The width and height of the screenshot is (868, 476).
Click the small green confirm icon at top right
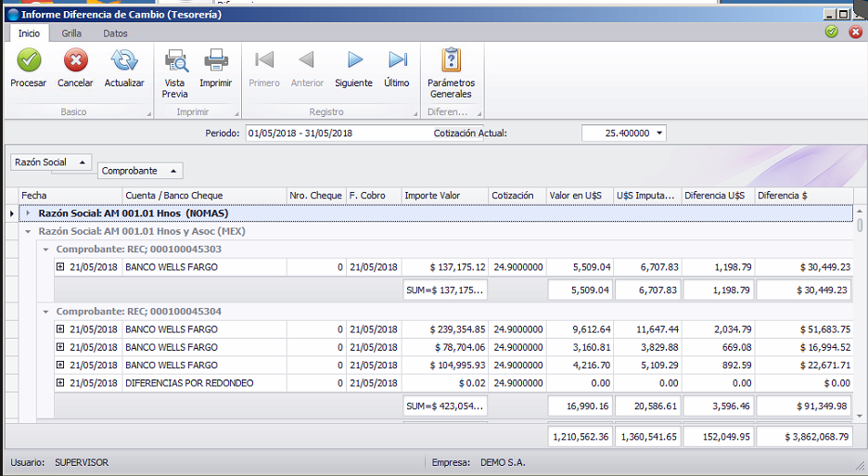pyautogui.click(x=832, y=32)
